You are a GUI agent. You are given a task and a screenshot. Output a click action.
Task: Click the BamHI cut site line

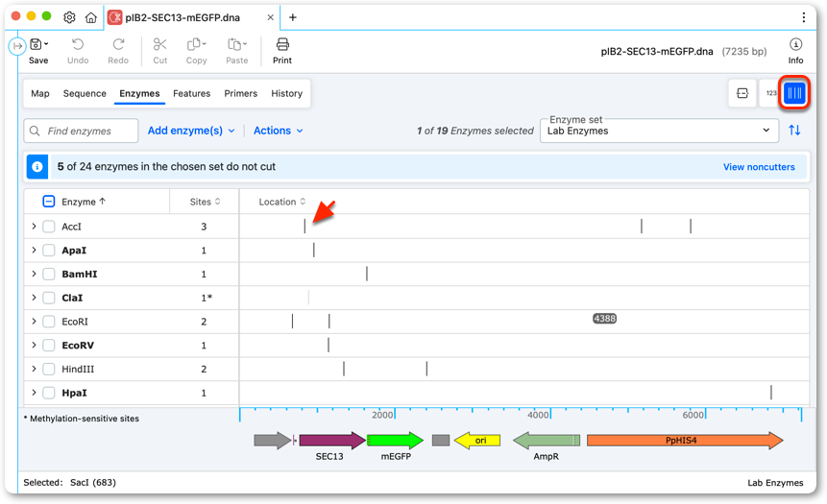point(367,274)
